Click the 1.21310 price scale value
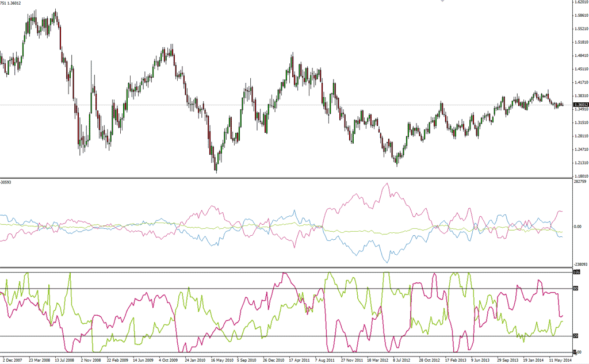This screenshot has width=589, height=364. click(x=581, y=163)
